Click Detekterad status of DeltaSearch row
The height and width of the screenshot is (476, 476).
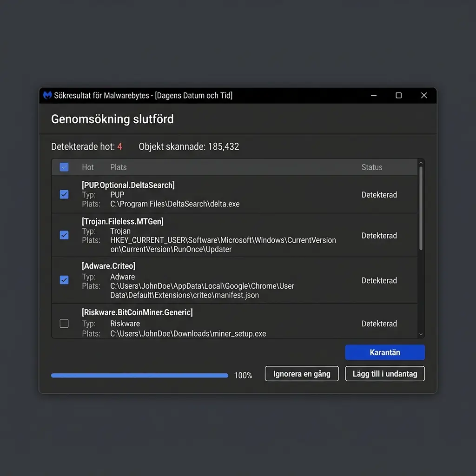(379, 195)
